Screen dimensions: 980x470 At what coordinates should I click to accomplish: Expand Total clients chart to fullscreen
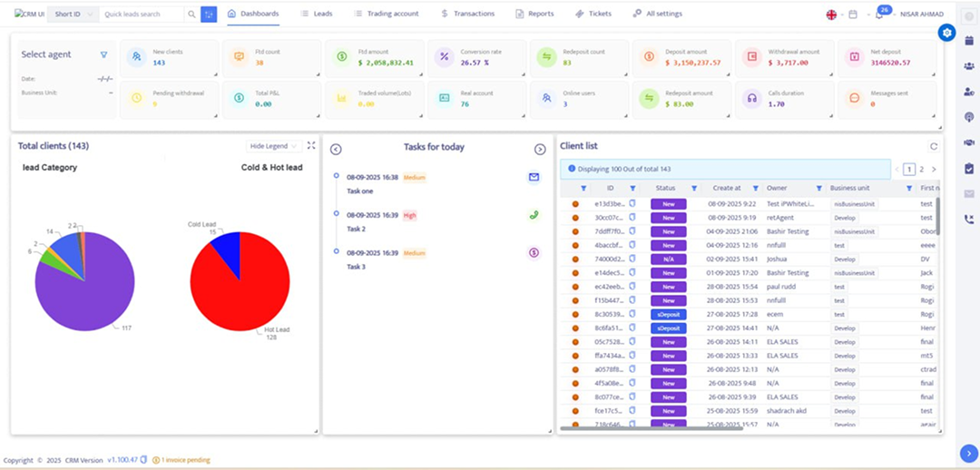click(x=311, y=145)
